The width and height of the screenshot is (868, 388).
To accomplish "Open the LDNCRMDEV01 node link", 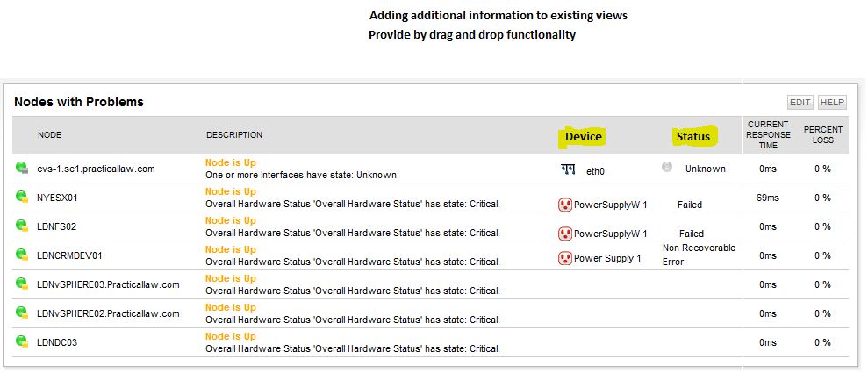I will tap(69, 255).
